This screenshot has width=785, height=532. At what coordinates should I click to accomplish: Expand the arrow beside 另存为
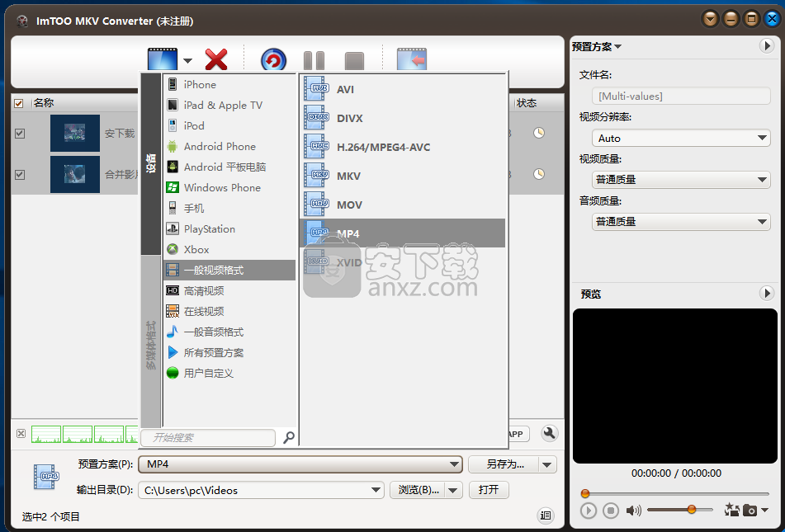tap(547, 464)
